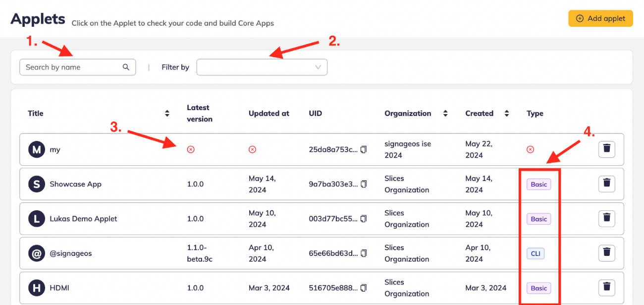
Task: Click the Add applet button
Action: (x=600, y=18)
